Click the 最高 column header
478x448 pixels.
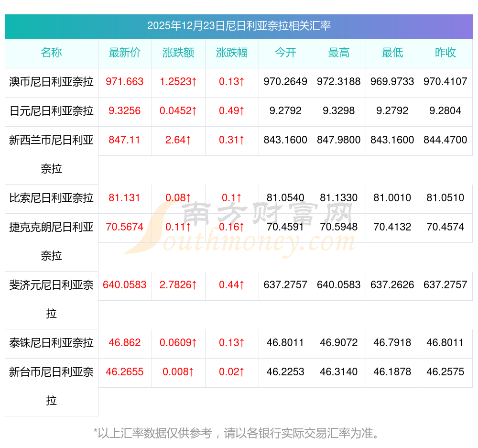point(339,53)
